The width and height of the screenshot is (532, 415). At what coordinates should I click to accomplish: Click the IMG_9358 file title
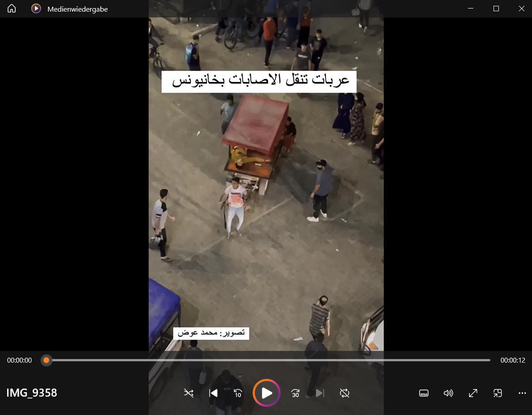(x=32, y=393)
